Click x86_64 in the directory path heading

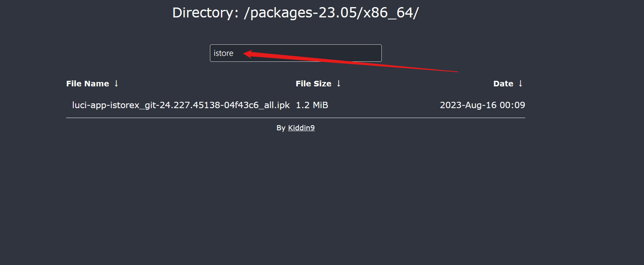pyautogui.click(x=388, y=13)
